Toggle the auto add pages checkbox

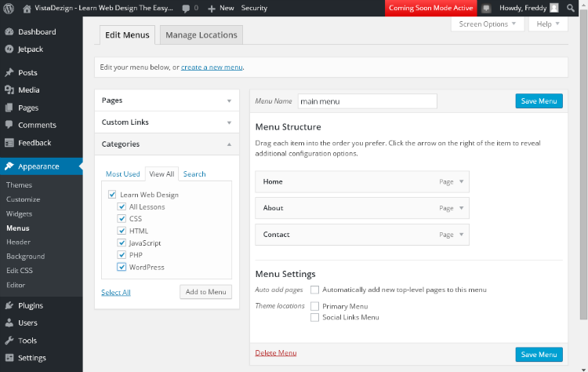(314, 290)
